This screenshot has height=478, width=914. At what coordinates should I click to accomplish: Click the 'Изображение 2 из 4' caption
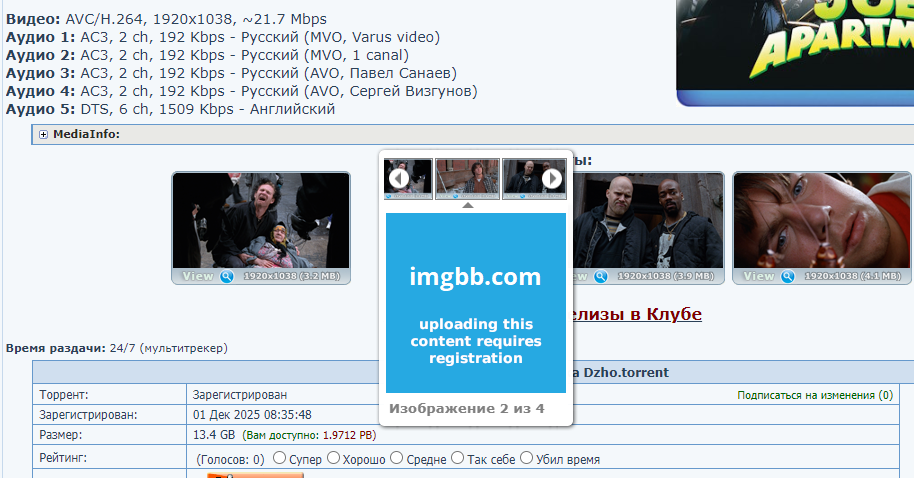tap(467, 409)
